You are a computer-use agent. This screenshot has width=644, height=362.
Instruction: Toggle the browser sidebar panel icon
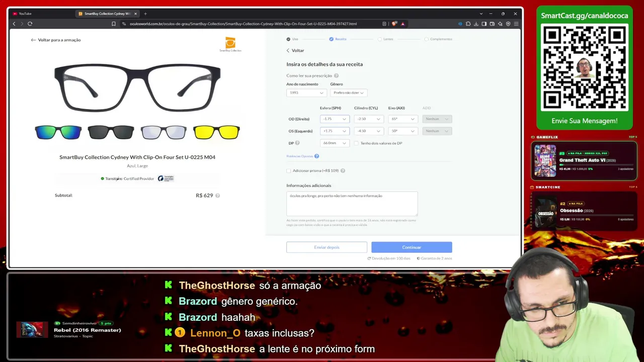484,24
